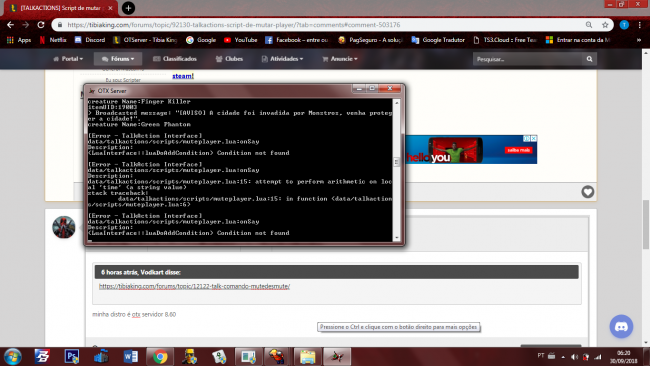The width and height of the screenshot is (650, 366).
Task: Open the TS3.Cloud bookmark
Action: coord(505,40)
